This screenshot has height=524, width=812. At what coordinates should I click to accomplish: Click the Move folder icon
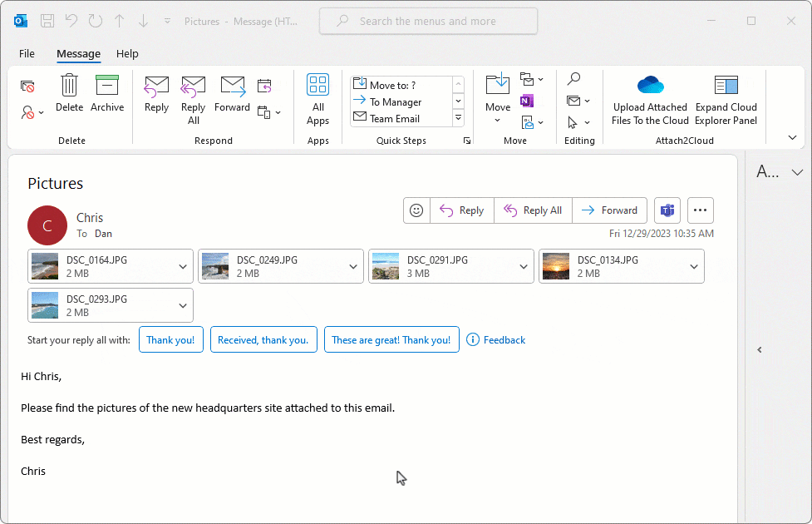point(497,87)
